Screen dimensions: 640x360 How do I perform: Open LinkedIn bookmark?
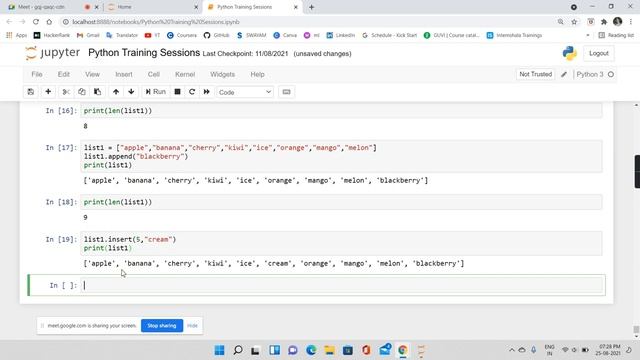tap(341, 35)
